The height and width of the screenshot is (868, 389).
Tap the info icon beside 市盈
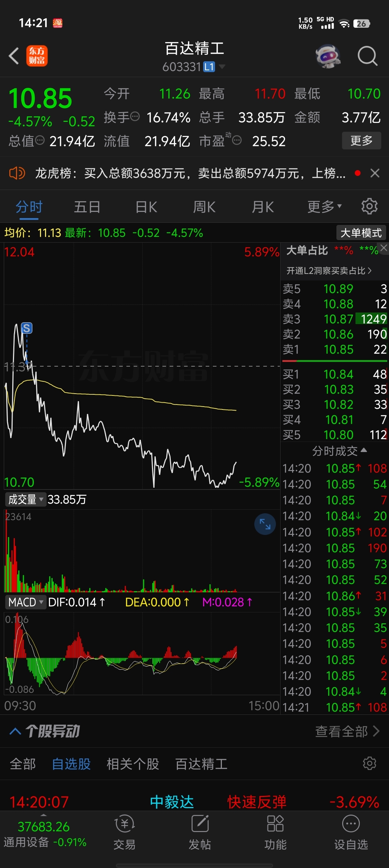click(237, 140)
